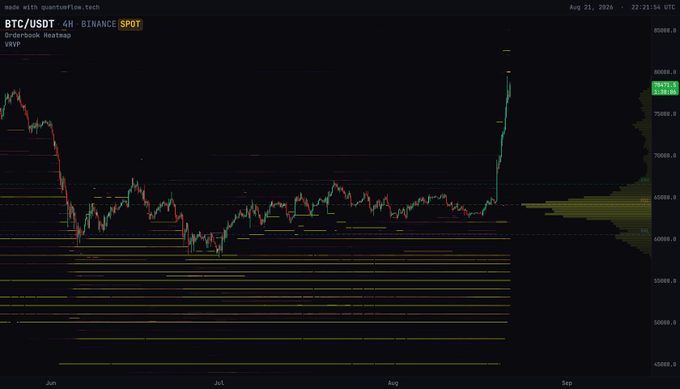Select the 4H timeframe label
Image resolution: width=680 pixels, height=389 pixels.
pos(68,24)
